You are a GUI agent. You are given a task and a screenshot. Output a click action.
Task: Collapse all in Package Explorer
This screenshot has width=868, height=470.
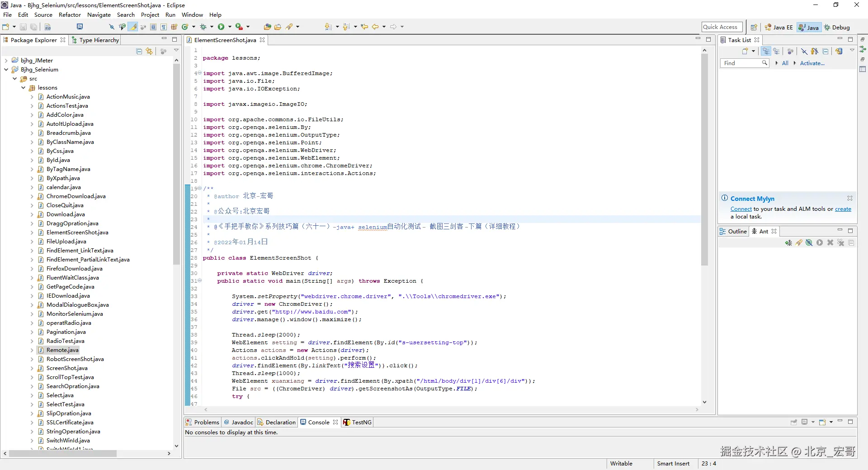coord(139,52)
